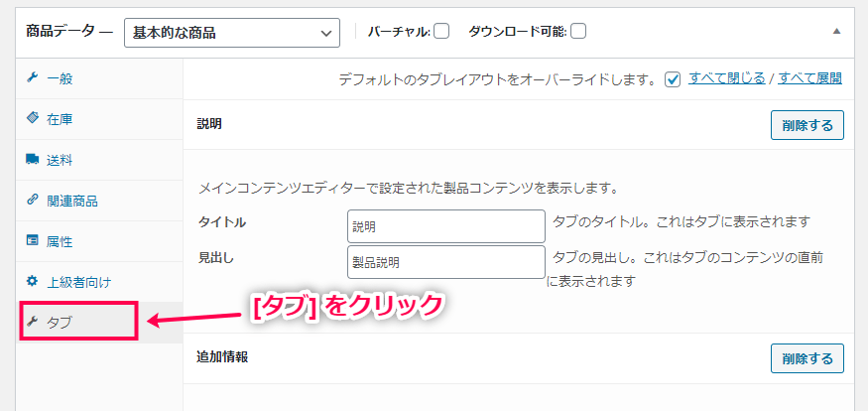Click the text デフォルトのタブレイアウトをオーバーライドします。
The height and width of the screenshot is (411, 868).
tap(497, 79)
